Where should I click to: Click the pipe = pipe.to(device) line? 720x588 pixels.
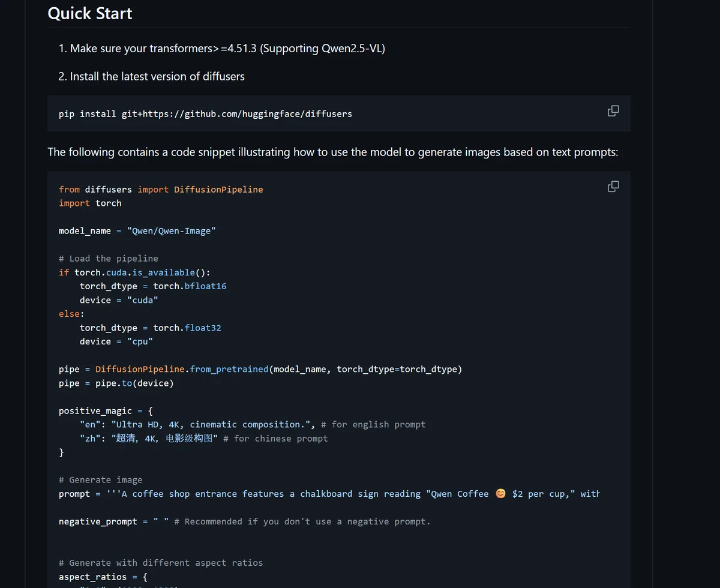tap(116, 382)
